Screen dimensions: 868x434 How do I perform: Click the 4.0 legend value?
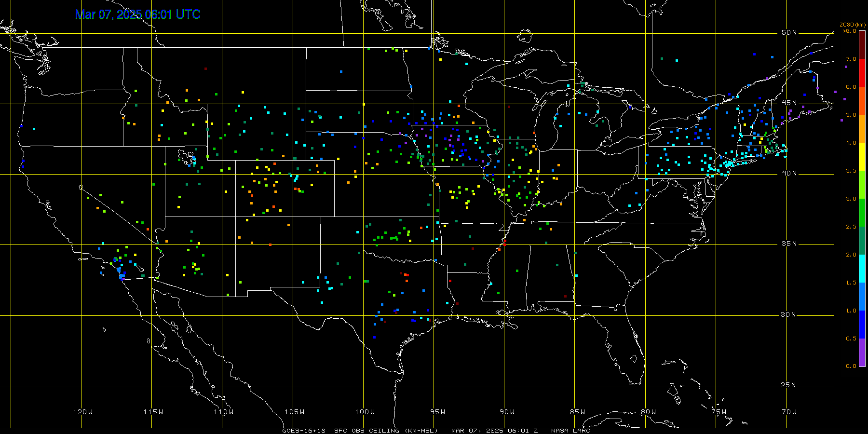(851, 143)
